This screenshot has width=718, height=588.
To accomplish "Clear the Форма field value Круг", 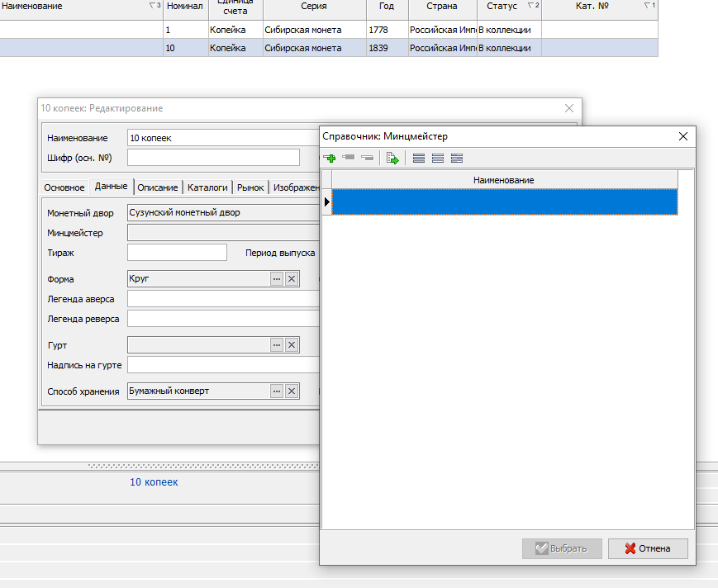I will coord(292,278).
